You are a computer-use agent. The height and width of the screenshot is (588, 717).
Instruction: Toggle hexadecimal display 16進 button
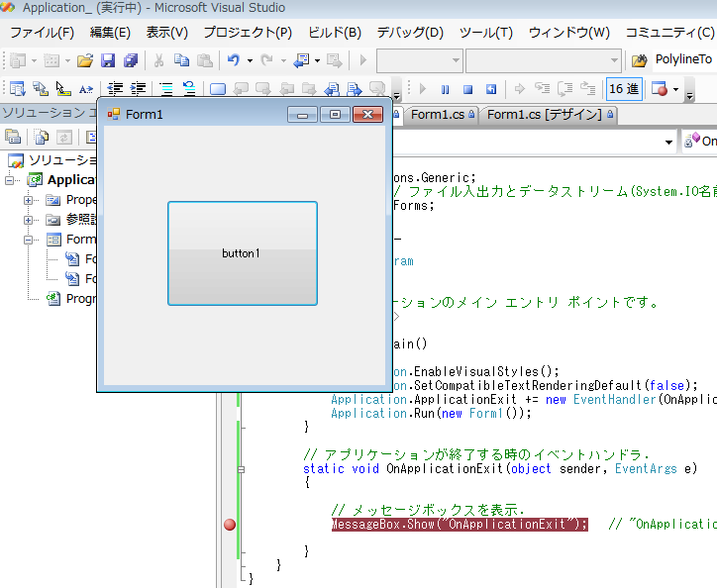624,89
